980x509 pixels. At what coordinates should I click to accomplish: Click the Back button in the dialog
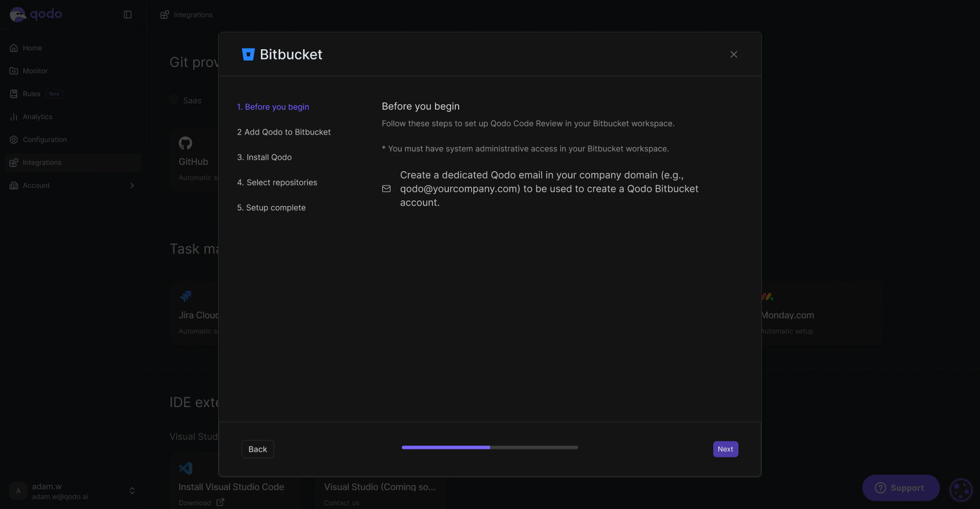258,449
